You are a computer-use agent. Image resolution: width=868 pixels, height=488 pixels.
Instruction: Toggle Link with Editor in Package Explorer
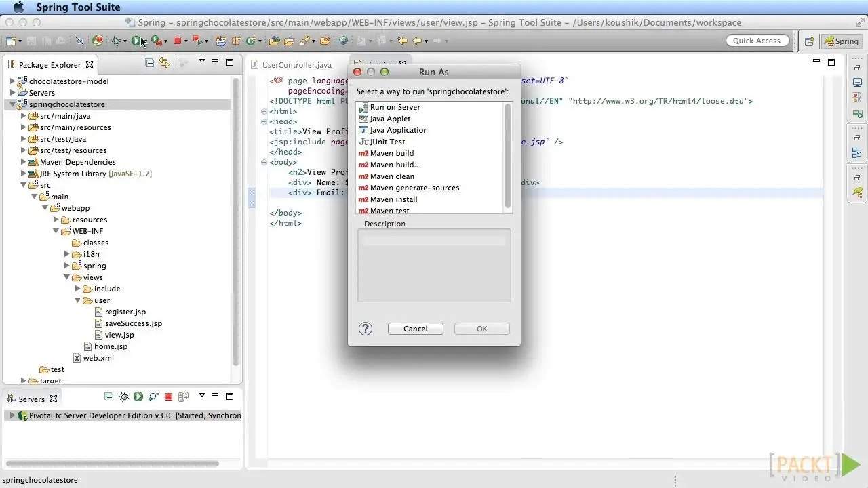click(164, 62)
